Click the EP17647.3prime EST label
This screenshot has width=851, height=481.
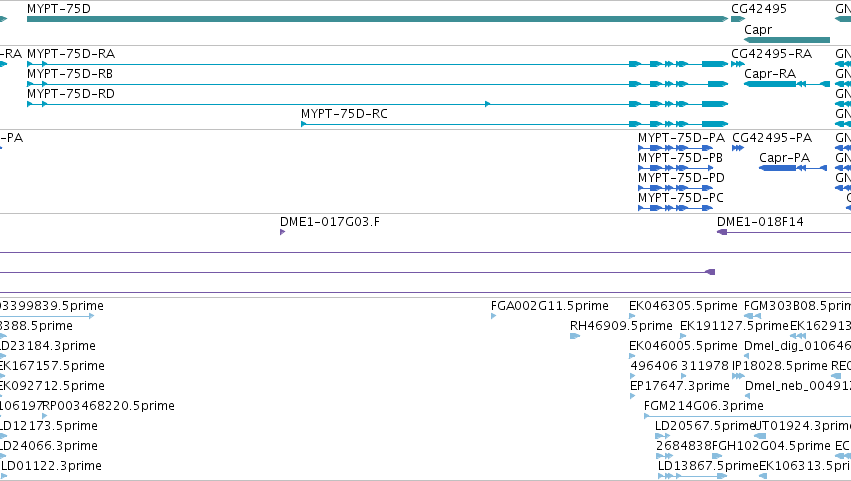click(x=679, y=387)
